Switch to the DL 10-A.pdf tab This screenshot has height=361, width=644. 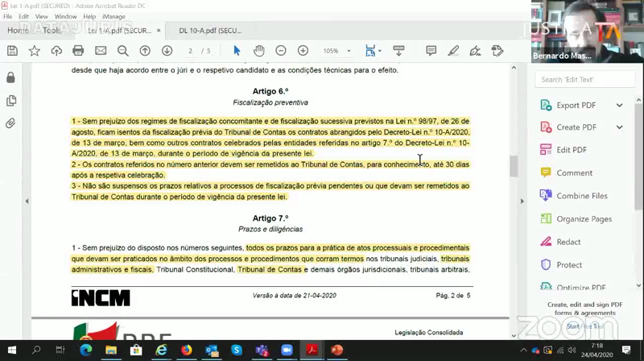point(209,31)
